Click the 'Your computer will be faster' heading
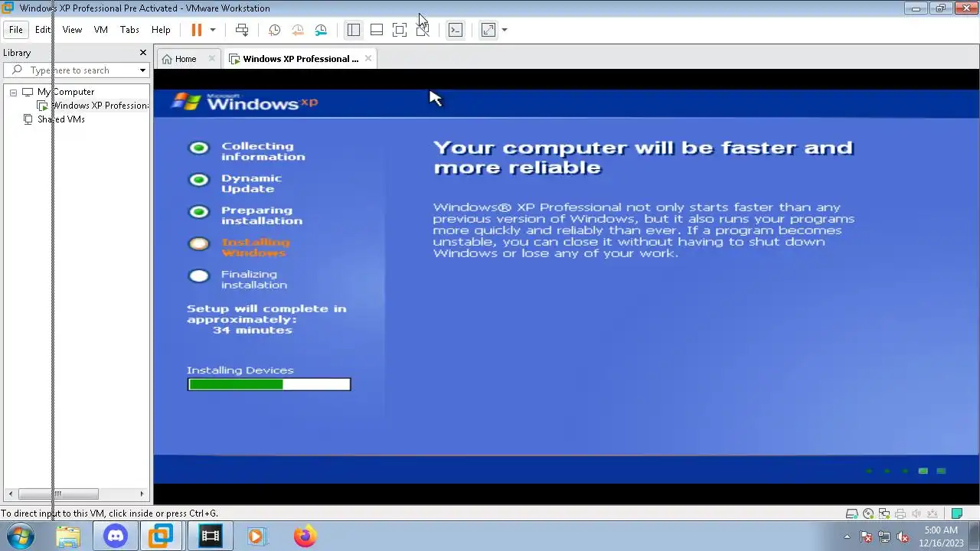The width and height of the screenshot is (980, 551). [x=642, y=158]
